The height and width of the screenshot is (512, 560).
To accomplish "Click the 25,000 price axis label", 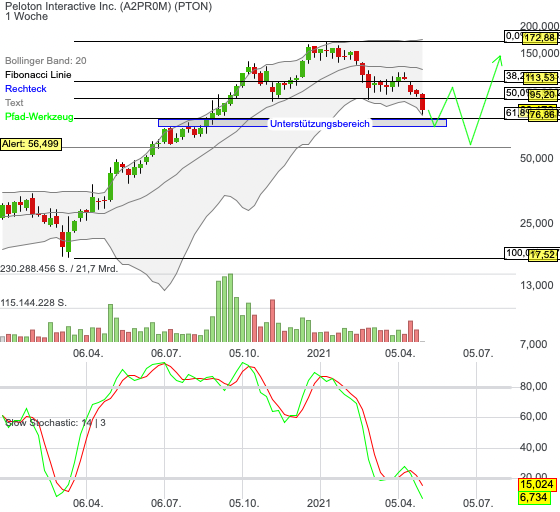I will click(x=536, y=223).
